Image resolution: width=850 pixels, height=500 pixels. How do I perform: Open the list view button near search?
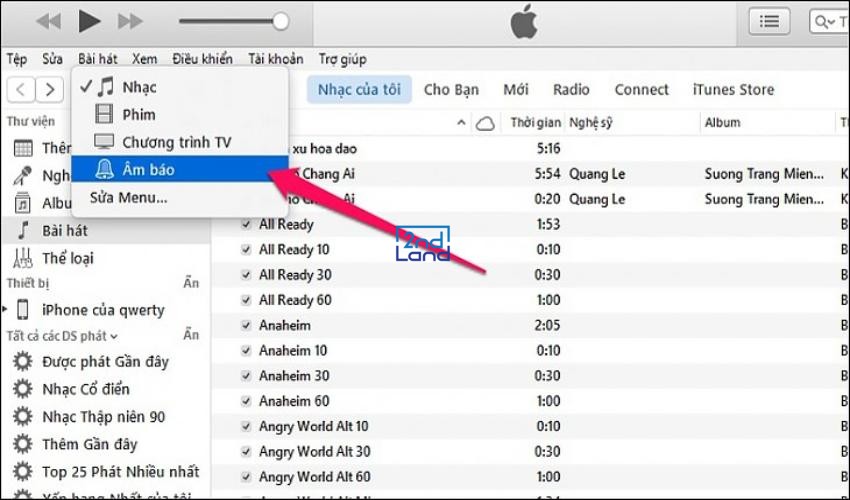[769, 22]
